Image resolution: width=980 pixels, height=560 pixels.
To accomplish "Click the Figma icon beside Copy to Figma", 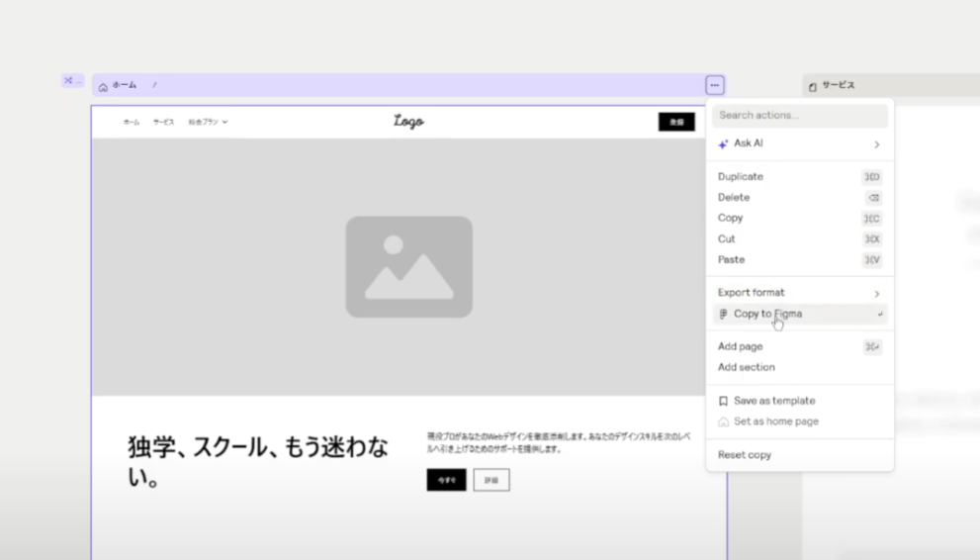I will tap(724, 315).
